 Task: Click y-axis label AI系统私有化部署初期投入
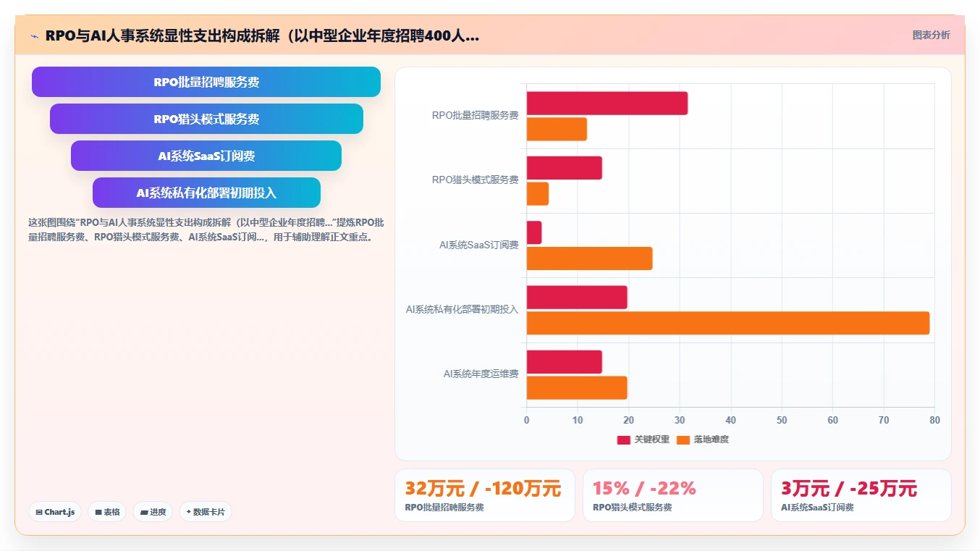pos(462,309)
